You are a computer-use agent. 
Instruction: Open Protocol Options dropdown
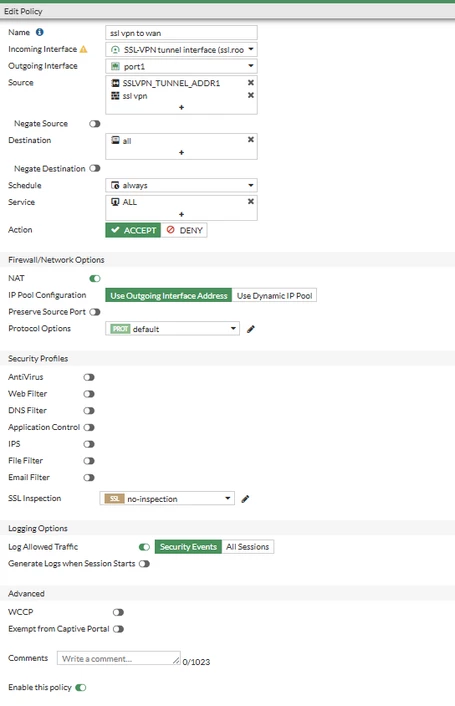coord(172,329)
